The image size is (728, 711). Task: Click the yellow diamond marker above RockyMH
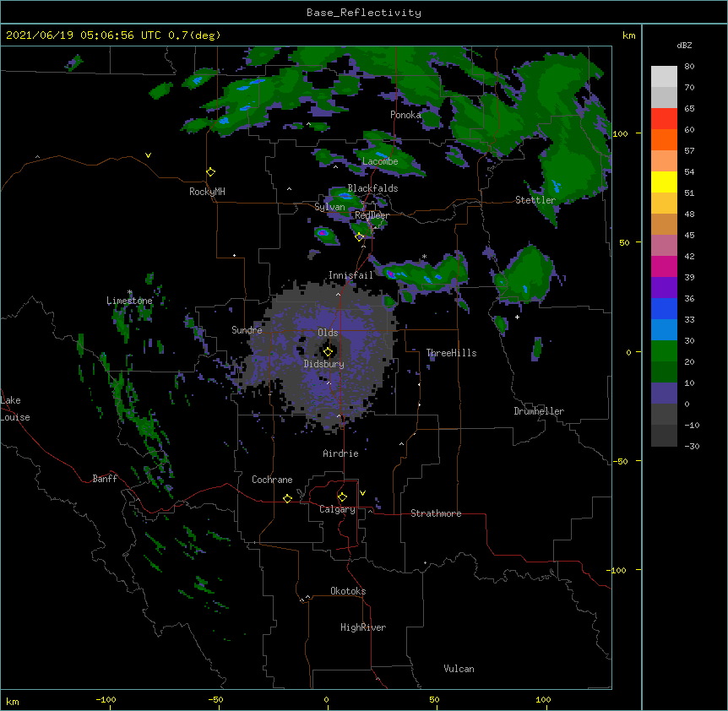coord(211,171)
